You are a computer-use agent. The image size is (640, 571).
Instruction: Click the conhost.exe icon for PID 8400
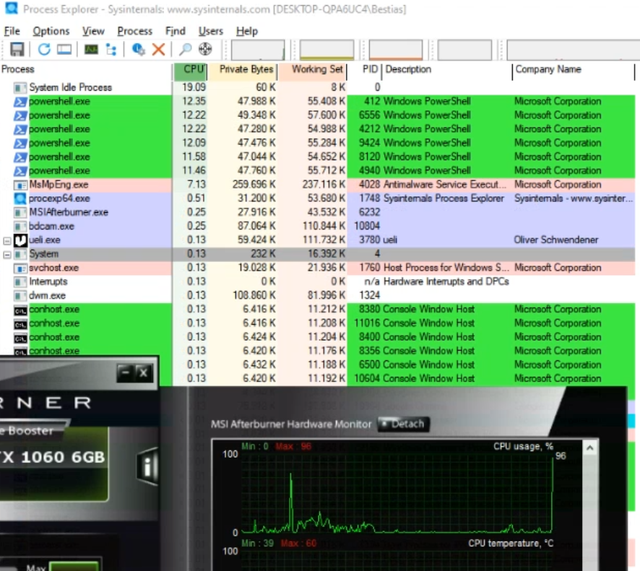[20, 338]
